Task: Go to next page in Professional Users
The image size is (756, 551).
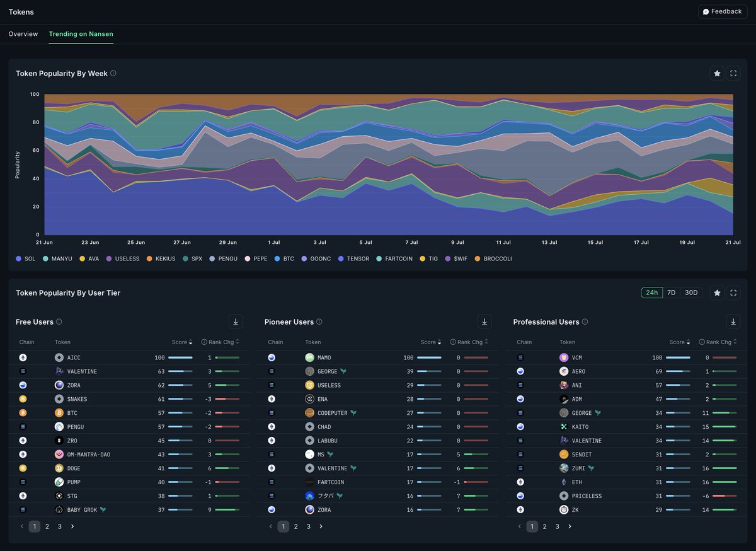Action: click(x=570, y=526)
